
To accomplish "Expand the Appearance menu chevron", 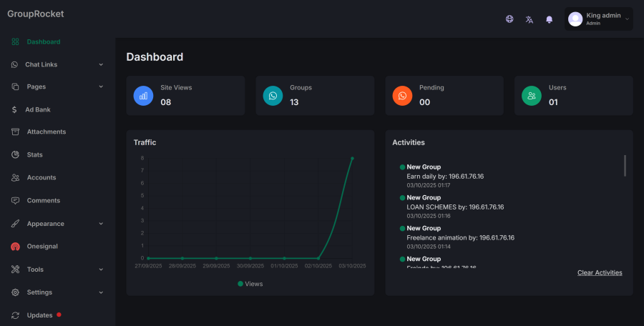I will 101,224.
